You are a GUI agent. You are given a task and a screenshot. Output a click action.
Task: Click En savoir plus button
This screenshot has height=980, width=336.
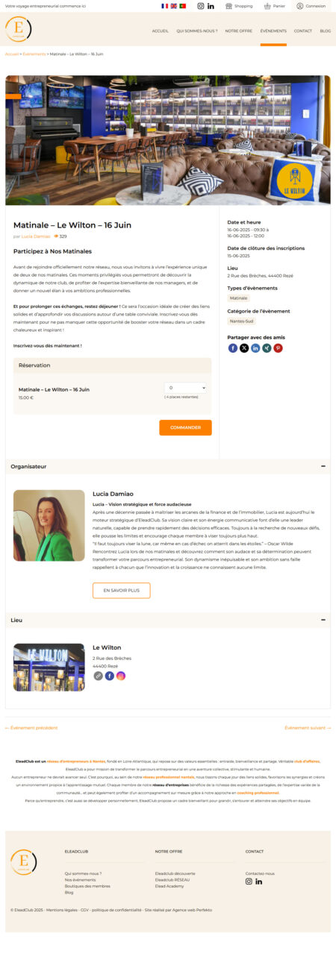122,590
